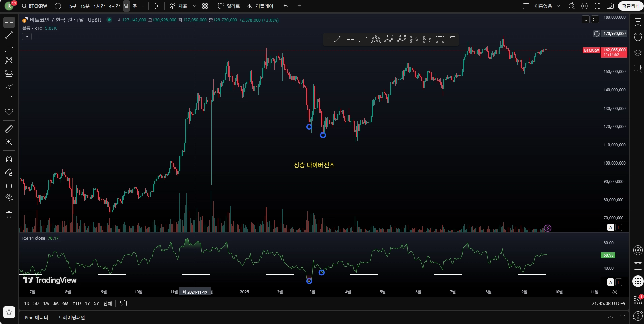Open indicator templates grid icon

click(205, 6)
